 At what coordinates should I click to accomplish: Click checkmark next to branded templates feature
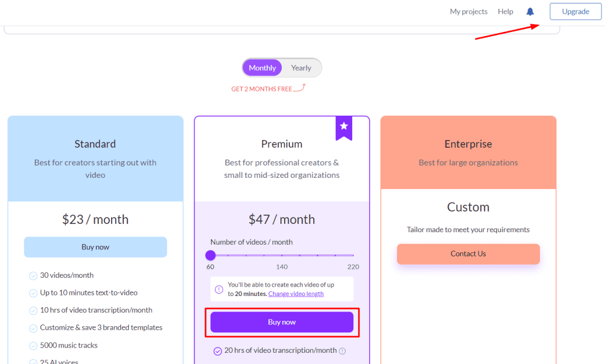[x=33, y=328]
